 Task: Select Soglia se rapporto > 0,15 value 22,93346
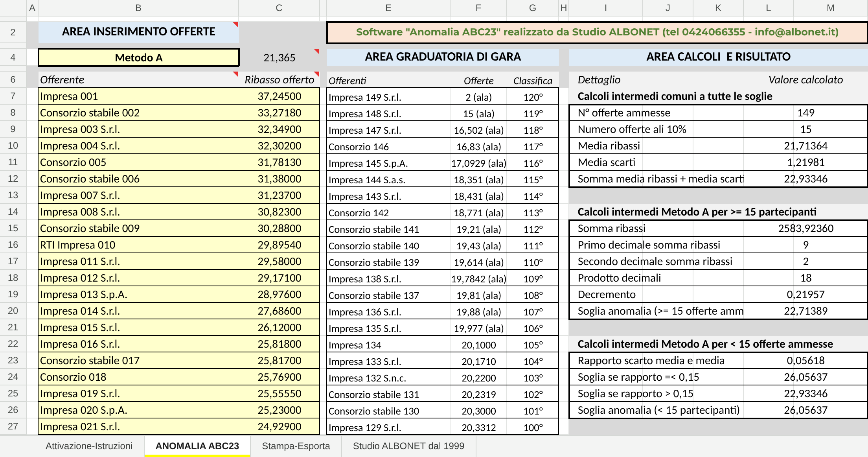805,393
